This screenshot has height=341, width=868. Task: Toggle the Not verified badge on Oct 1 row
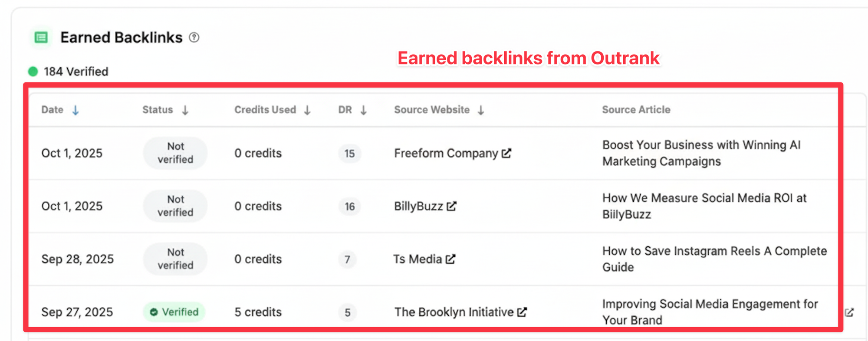pos(175,153)
